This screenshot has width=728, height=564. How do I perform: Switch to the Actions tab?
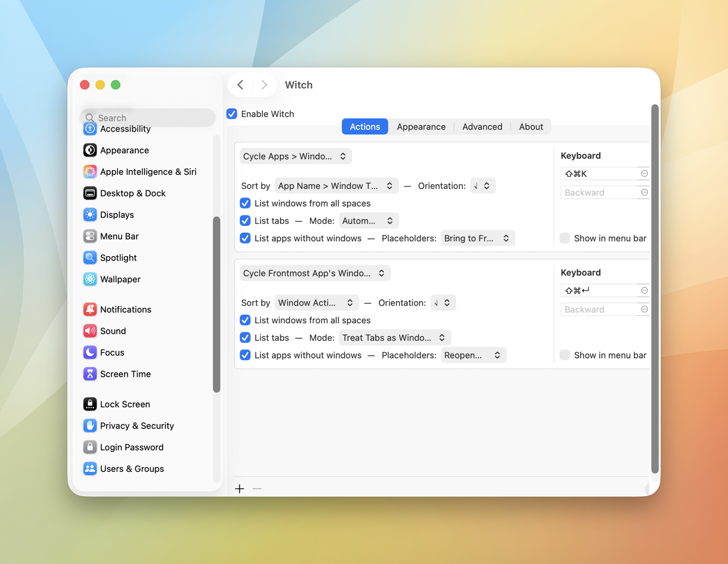point(365,127)
